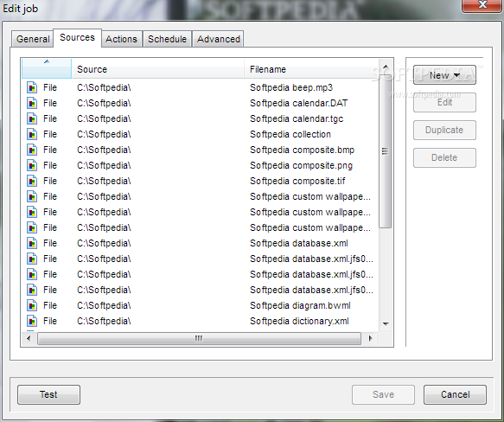This screenshot has width=504, height=422.
Task: Click the horizontal scrollbar left arrow
Action: (29, 338)
